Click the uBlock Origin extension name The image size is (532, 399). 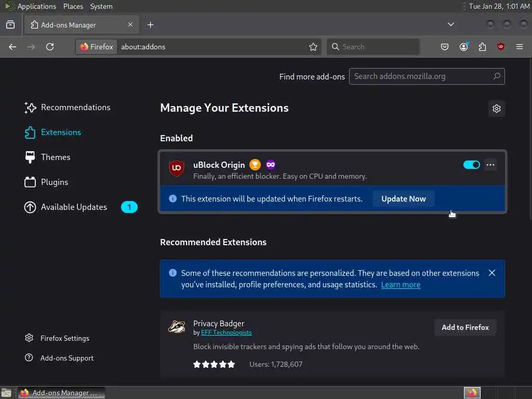click(x=219, y=165)
